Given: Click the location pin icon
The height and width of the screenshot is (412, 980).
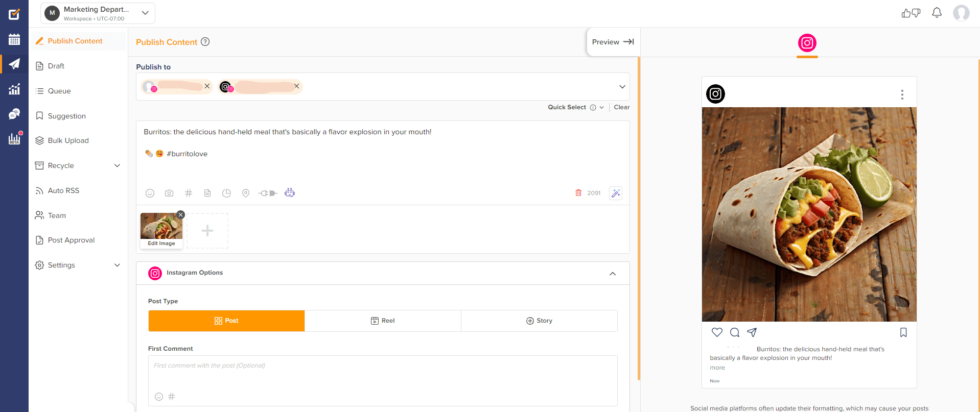Looking at the screenshot, I should pos(246,193).
